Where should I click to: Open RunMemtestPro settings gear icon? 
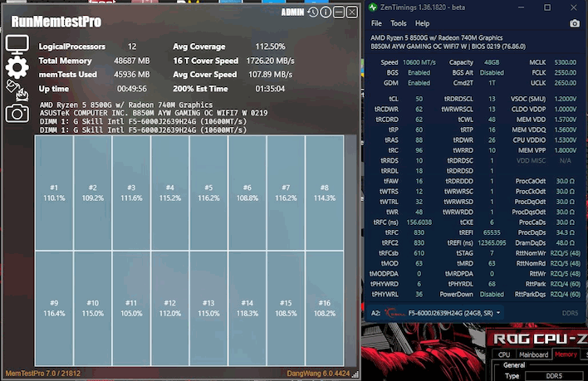tap(17, 67)
